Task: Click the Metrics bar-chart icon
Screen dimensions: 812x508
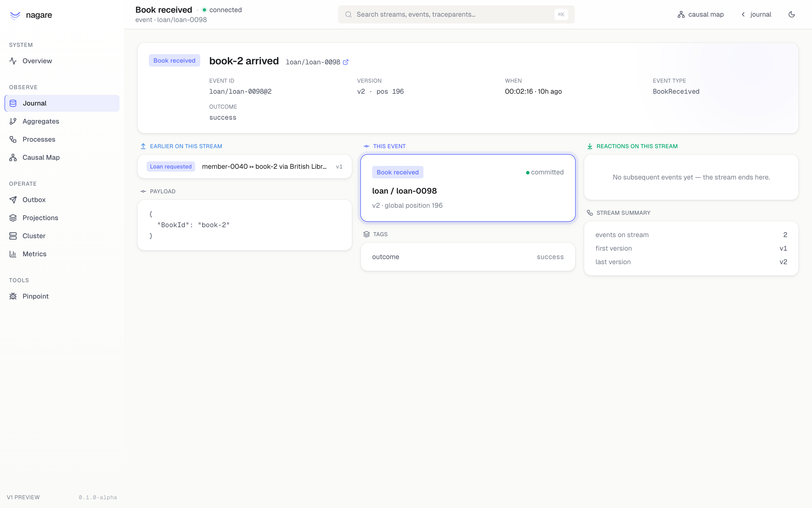Action: point(13,254)
